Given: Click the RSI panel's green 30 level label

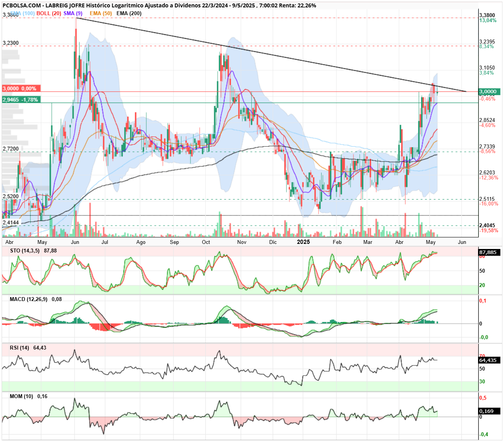Looking at the screenshot, I should pyautogui.click(x=482, y=381).
